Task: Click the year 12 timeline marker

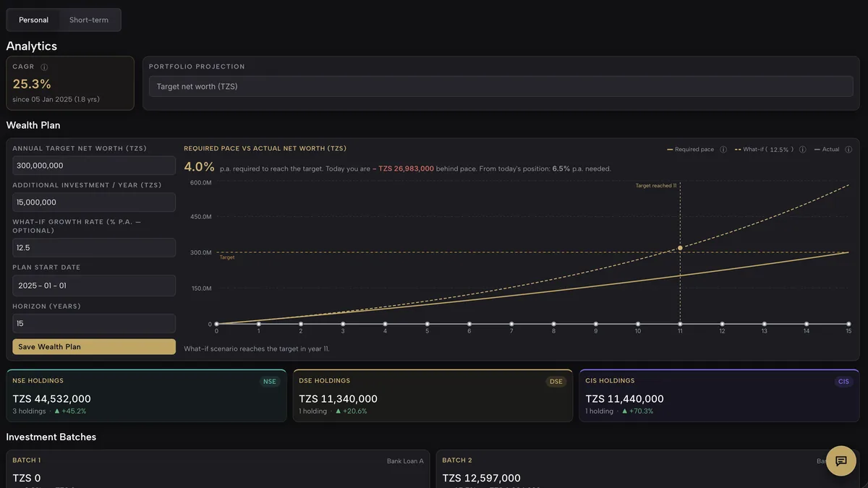Action: click(722, 324)
